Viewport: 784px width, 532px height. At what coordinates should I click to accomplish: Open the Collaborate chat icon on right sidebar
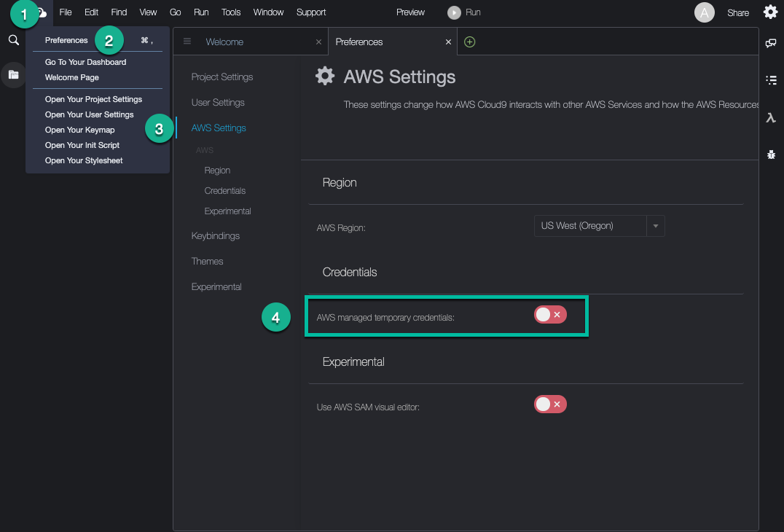pyautogui.click(x=770, y=44)
